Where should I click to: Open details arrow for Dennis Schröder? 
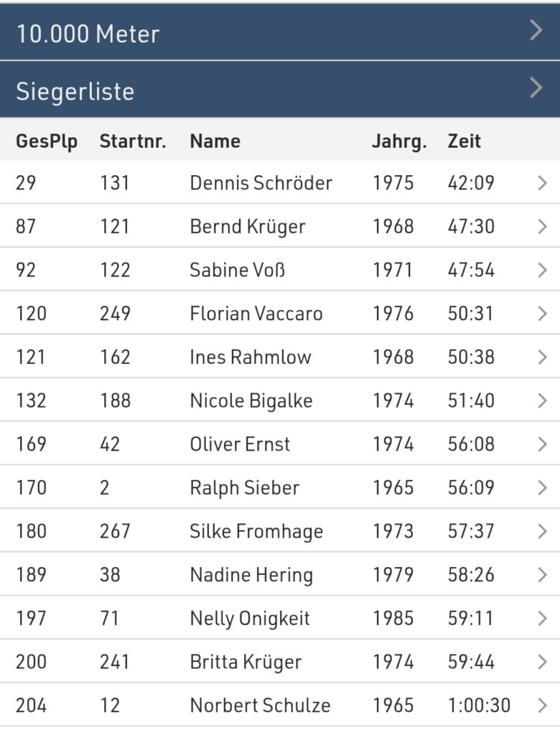pyautogui.click(x=542, y=183)
